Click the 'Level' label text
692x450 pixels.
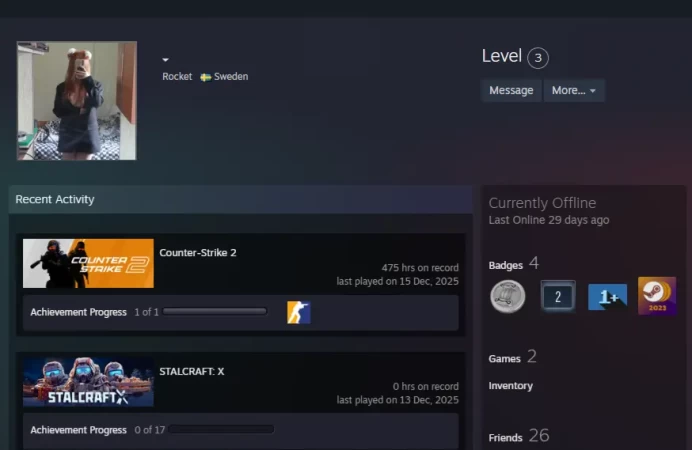click(x=502, y=56)
